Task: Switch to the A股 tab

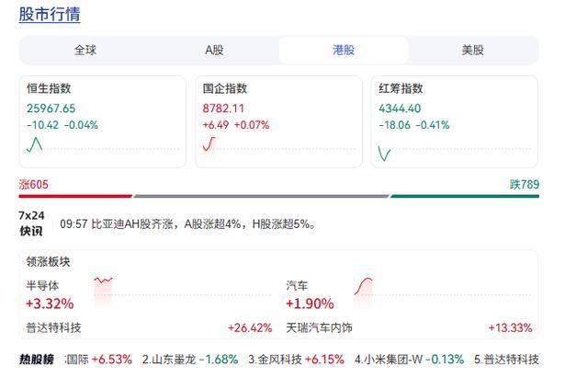Action: (x=214, y=50)
